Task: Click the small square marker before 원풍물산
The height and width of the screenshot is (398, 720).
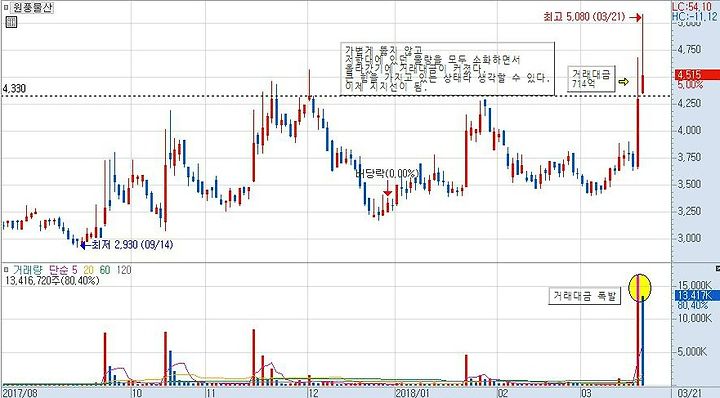Action: click(x=6, y=8)
